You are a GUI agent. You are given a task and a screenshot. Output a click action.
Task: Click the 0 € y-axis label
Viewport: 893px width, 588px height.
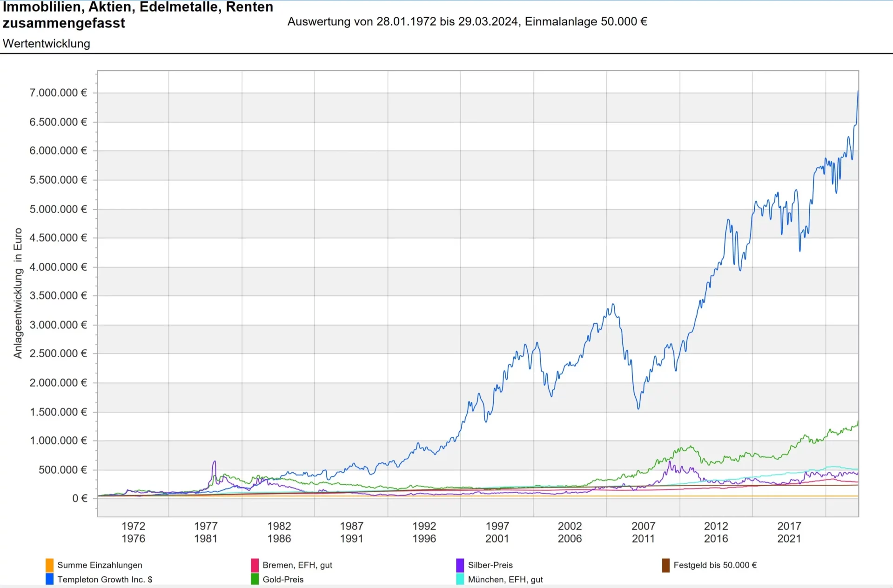(80, 499)
